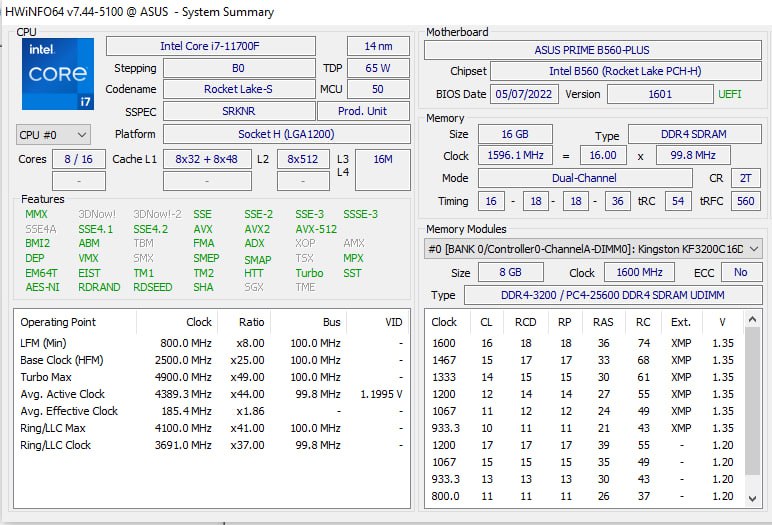772x525 pixels.
Task: Click the AVX-512 feature label
Action: click(x=315, y=229)
